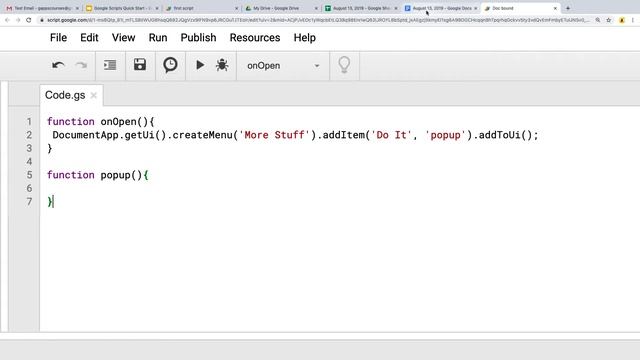Click the script.google.com address bar

(x=318, y=20)
